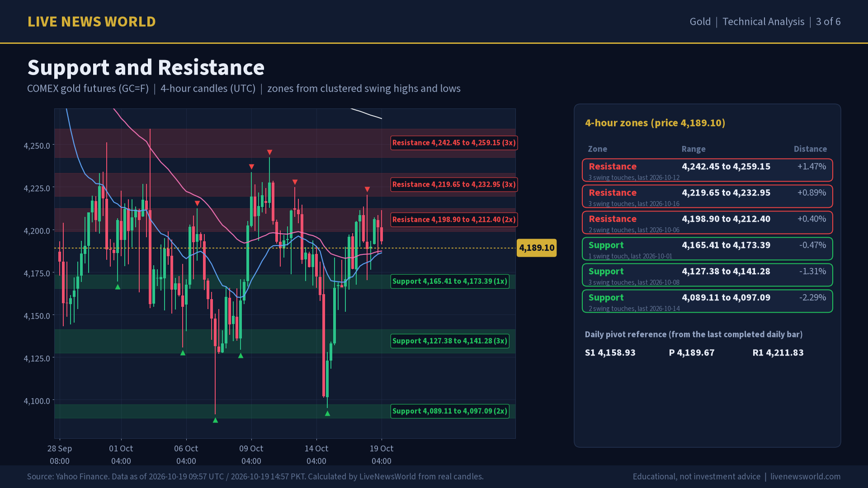Click the 4,100.0 y-axis label
868x488 pixels.
pyautogui.click(x=37, y=401)
